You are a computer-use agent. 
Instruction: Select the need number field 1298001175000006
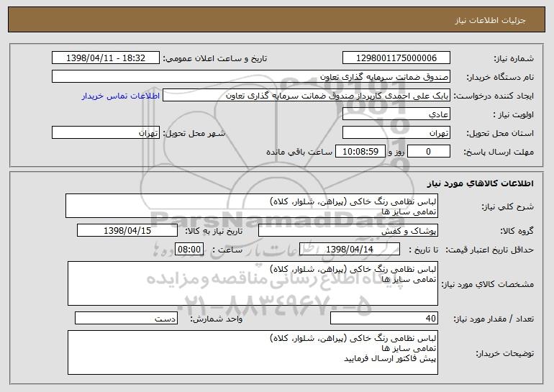click(396, 58)
